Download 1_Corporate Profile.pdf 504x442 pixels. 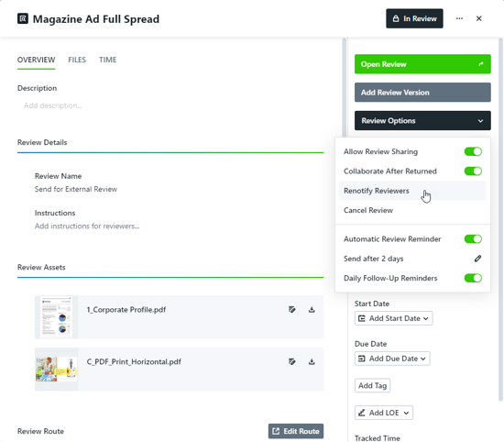(x=312, y=309)
